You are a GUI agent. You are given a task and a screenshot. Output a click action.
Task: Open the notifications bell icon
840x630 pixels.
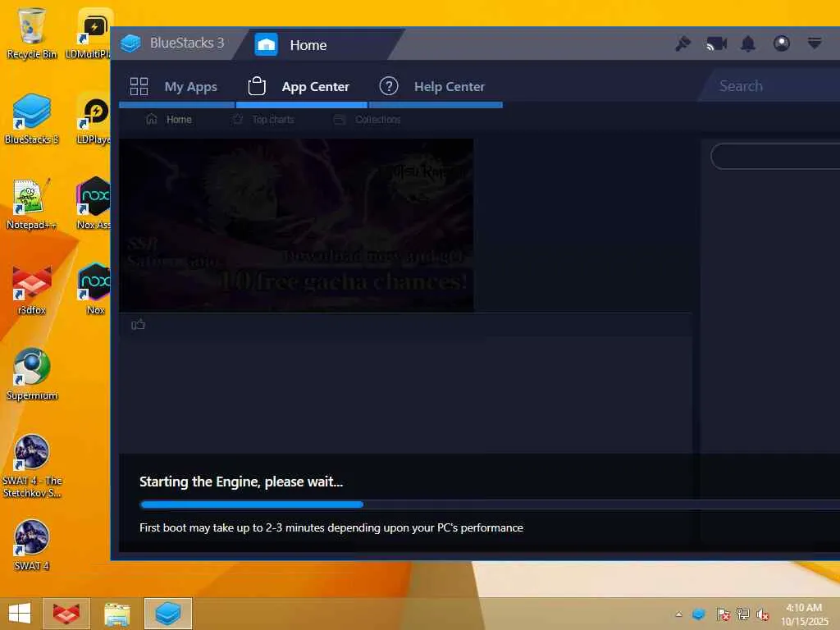[748, 43]
